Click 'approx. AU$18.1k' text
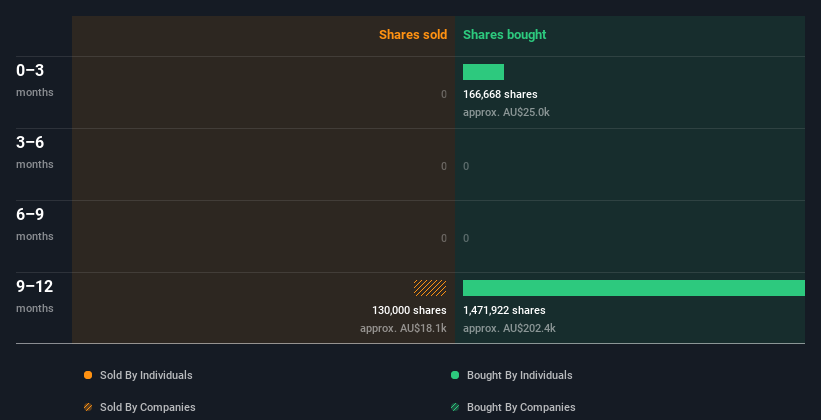The image size is (821, 420). [403, 328]
